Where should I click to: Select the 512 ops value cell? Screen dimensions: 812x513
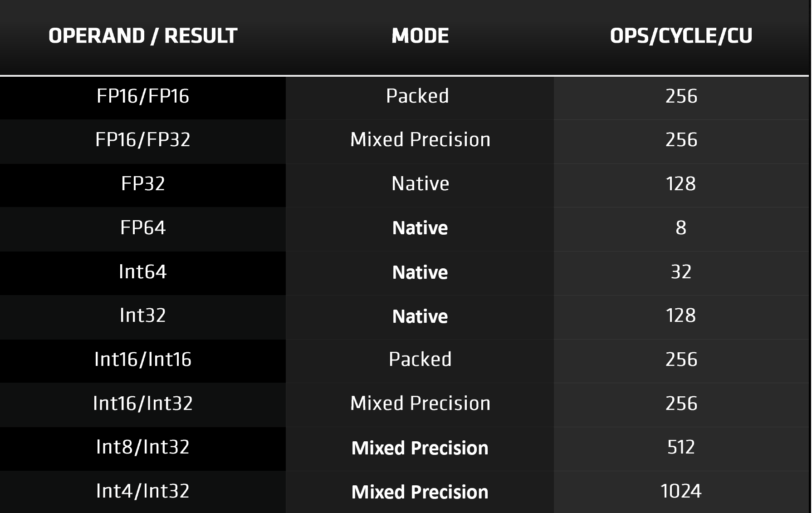(x=681, y=447)
